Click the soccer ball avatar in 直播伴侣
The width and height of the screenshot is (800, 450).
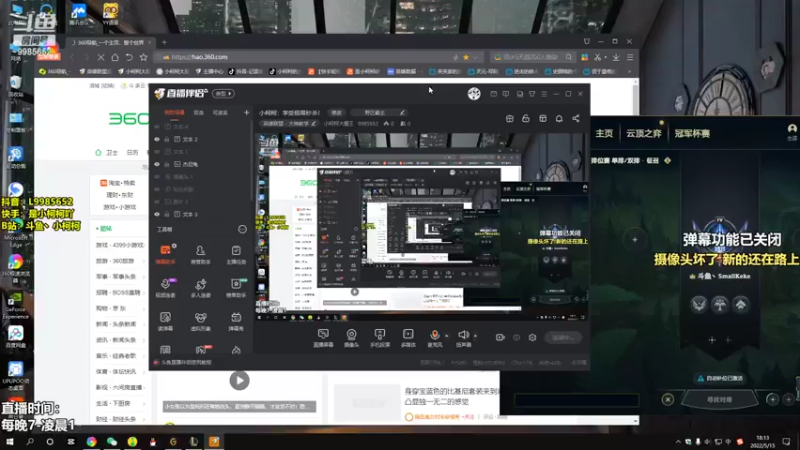tap(474, 94)
